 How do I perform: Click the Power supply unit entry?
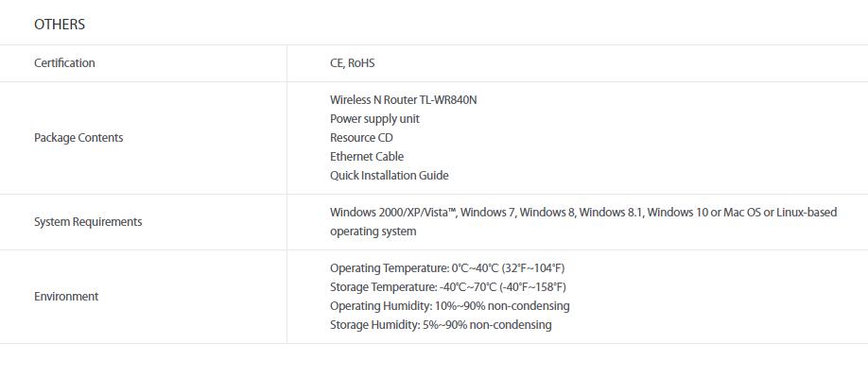(374, 119)
